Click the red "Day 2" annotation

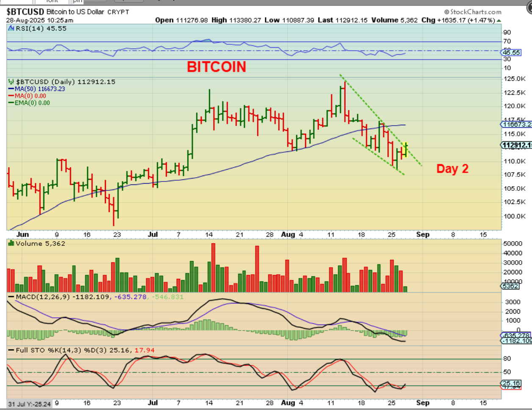coord(452,169)
